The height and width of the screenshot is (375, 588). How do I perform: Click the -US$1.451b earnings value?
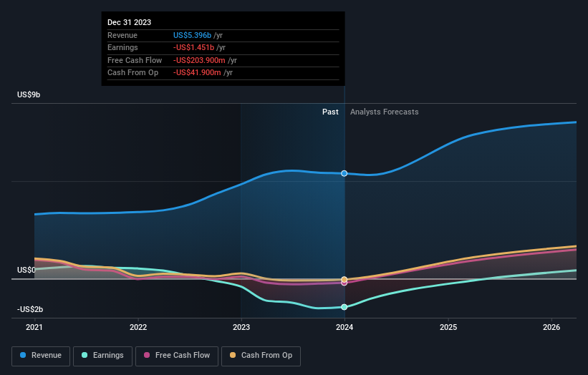193,47
